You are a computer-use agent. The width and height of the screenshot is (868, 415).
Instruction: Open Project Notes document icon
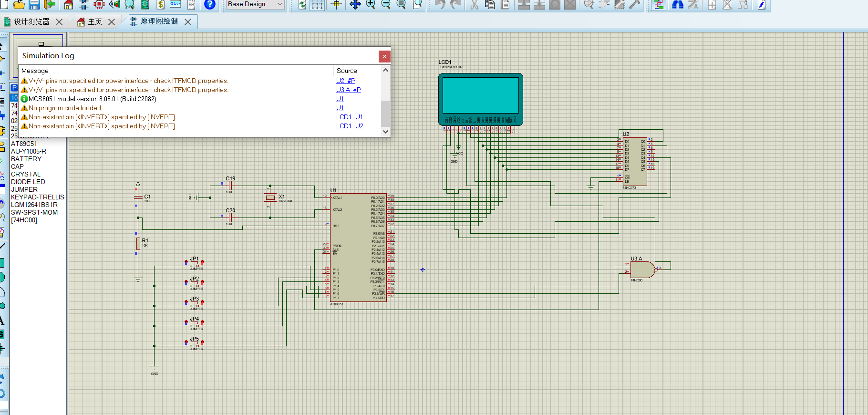[x=191, y=5]
